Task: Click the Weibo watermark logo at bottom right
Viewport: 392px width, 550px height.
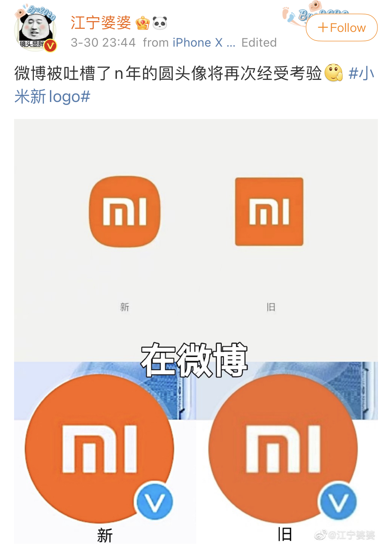Action: pos(320,535)
